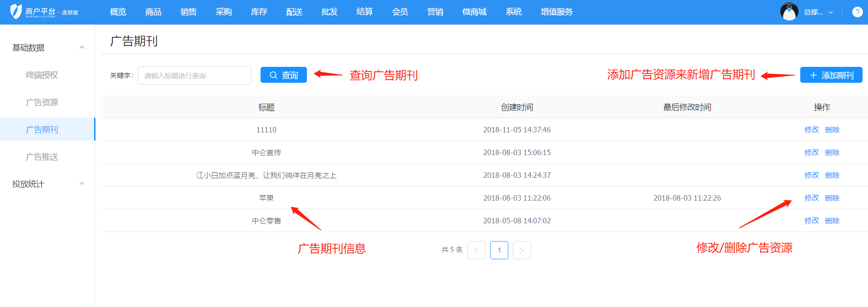Open the help question mark icon
Viewport: 868px width, 307px height.
coord(857,12)
